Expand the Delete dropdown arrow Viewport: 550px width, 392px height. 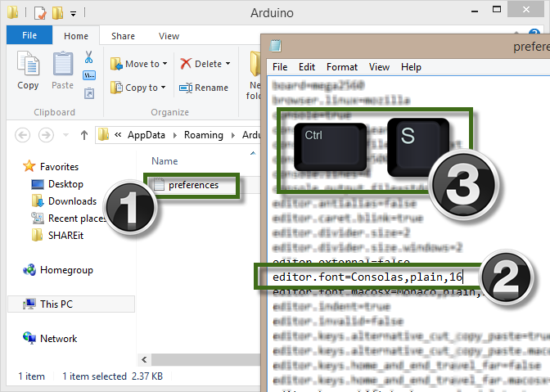tap(228, 64)
